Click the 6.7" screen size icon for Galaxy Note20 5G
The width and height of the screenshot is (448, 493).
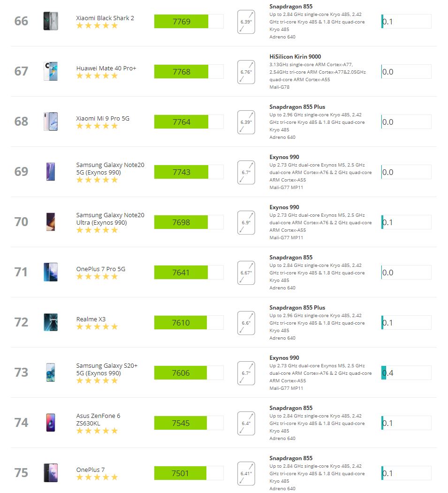pos(246,172)
